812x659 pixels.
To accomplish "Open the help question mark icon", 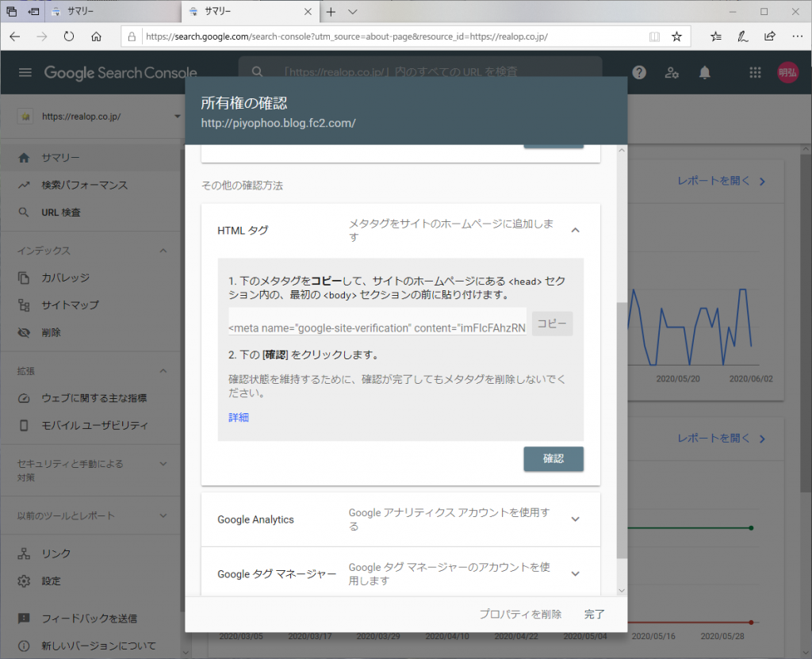I will [639, 72].
